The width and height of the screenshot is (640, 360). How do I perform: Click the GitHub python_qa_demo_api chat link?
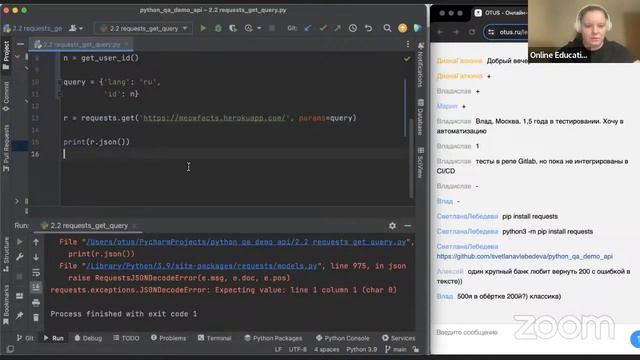(524, 256)
